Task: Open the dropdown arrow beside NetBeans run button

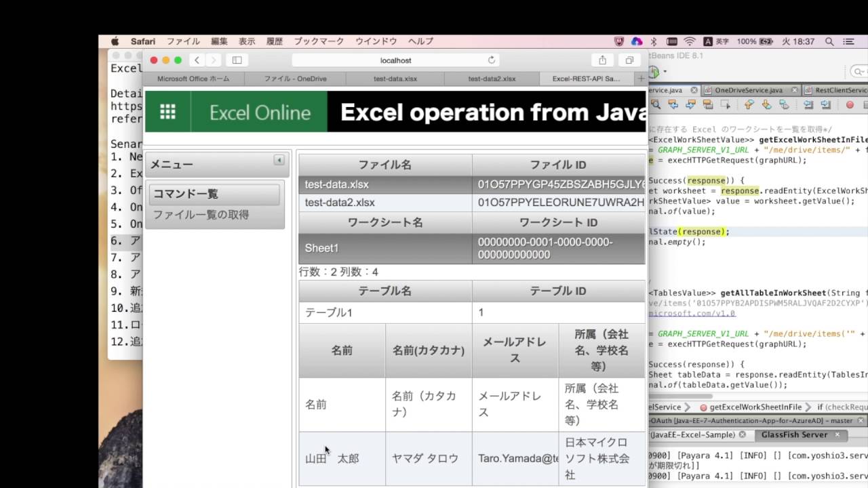Action: point(665,72)
